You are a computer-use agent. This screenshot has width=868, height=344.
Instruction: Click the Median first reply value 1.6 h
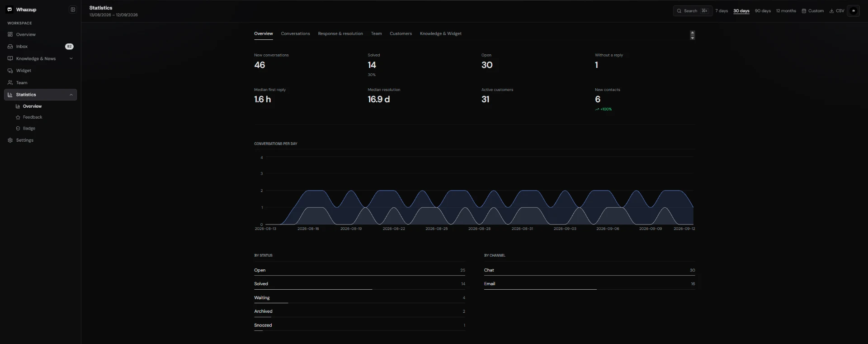pyautogui.click(x=263, y=100)
